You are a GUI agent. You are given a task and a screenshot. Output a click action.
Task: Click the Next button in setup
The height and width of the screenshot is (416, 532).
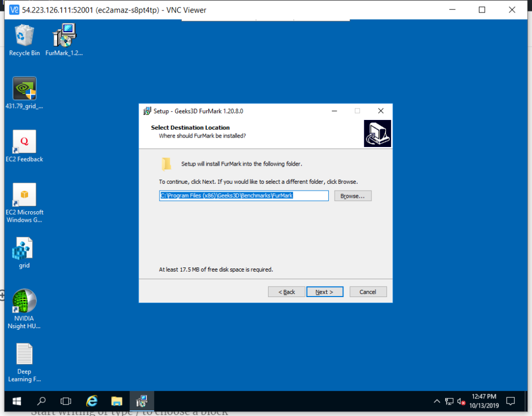(325, 292)
